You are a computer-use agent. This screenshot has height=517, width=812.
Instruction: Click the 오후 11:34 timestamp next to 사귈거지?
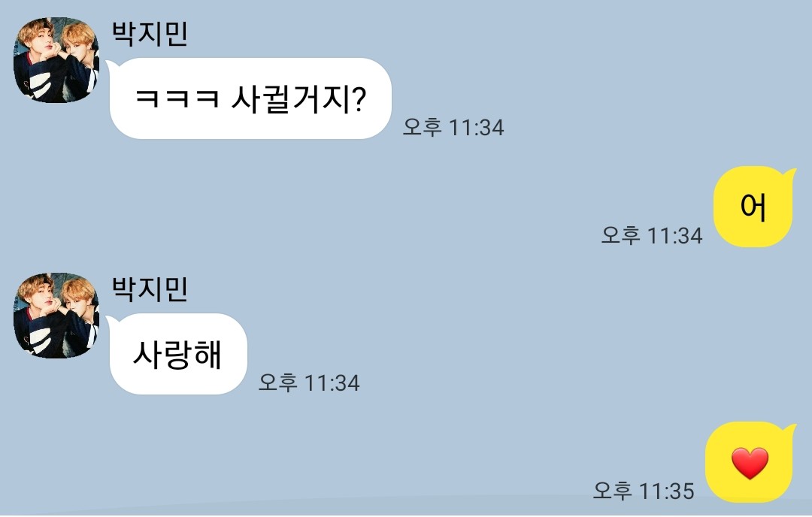click(x=453, y=127)
